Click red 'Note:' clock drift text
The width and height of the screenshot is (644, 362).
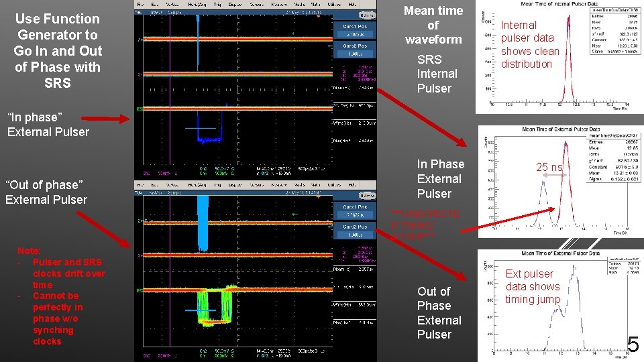[x=61, y=296]
